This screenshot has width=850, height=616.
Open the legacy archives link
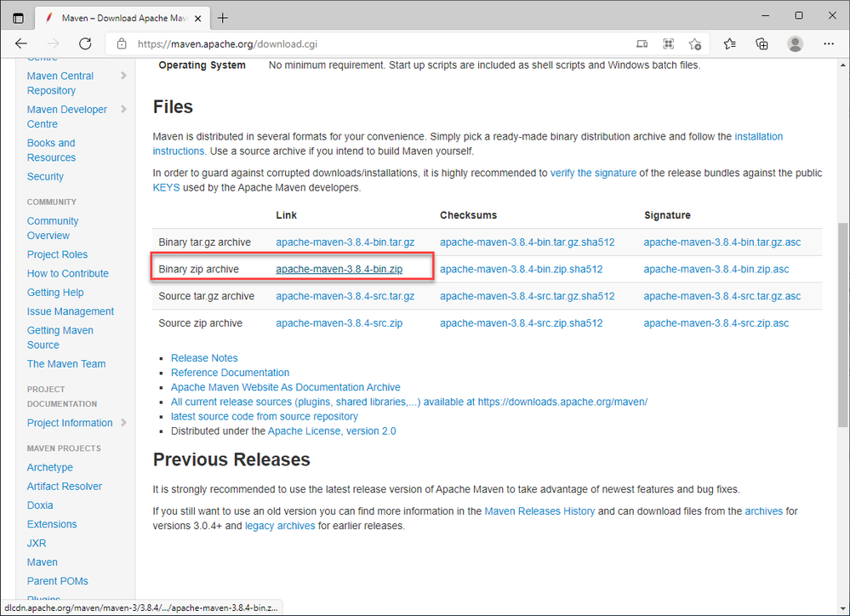tap(280, 526)
